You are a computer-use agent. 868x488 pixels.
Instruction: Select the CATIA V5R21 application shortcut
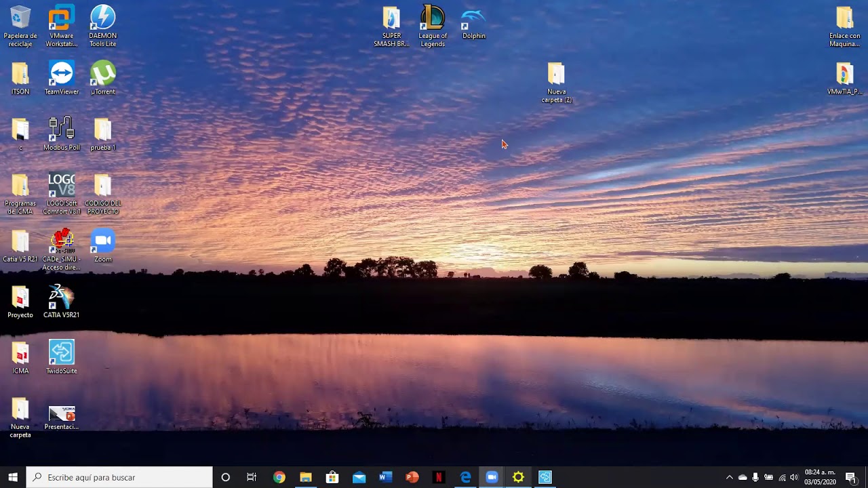[62, 302]
